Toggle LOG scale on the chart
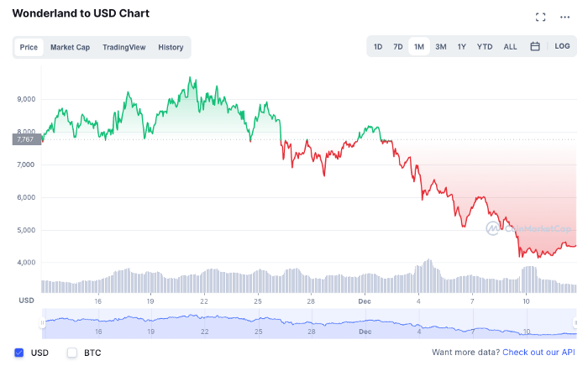The width and height of the screenshot is (588, 366). (x=562, y=46)
